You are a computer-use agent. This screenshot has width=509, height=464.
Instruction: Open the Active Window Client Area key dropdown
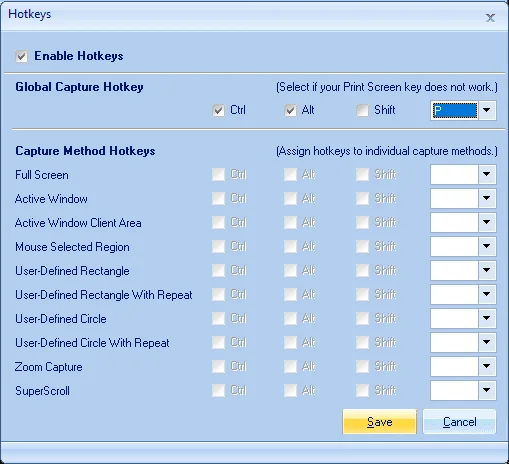pyautogui.click(x=487, y=222)
